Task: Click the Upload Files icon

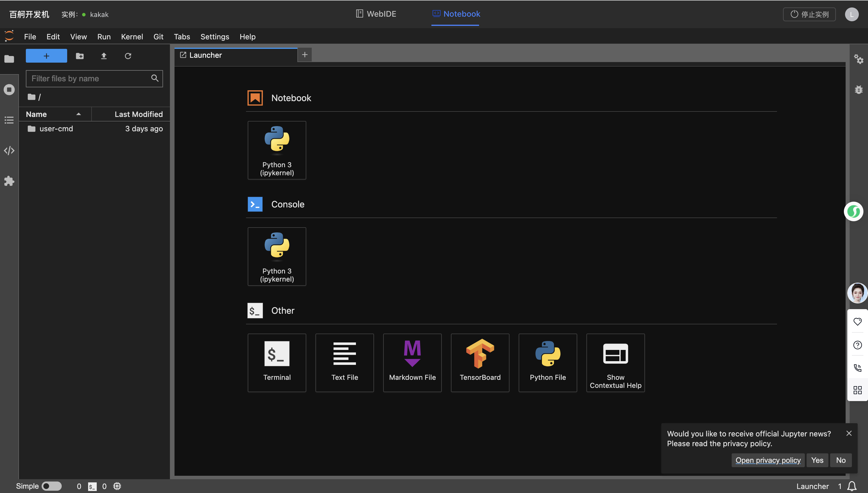Action: (104, 56)
